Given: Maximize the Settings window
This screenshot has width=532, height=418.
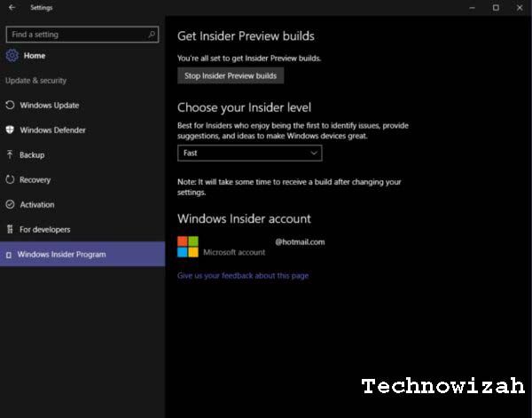Looking at the screenshot, I should click(x=496, y=7).
